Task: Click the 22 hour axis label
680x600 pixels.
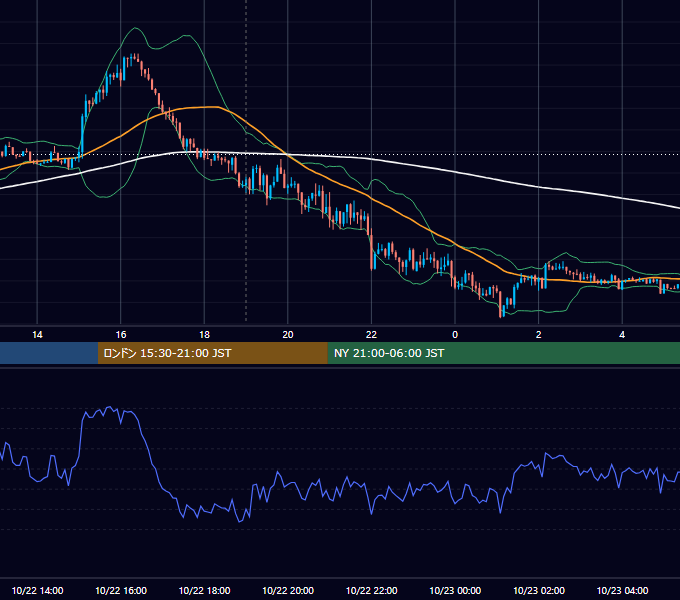Action: coord(371,335)
